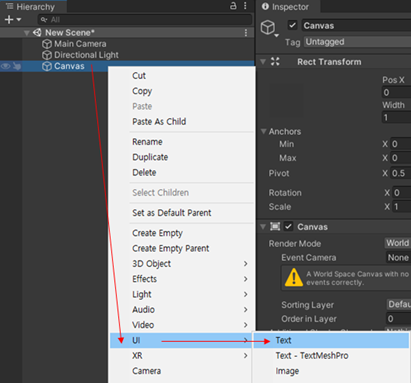411x383 pixels.
Task: Collapse the Canvas component foldout
Action: (x=263, y=227)
